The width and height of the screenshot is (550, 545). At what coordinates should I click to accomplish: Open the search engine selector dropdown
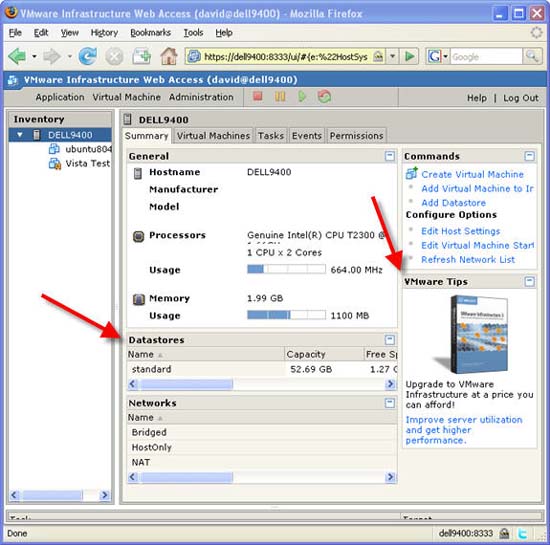point(445,56)
